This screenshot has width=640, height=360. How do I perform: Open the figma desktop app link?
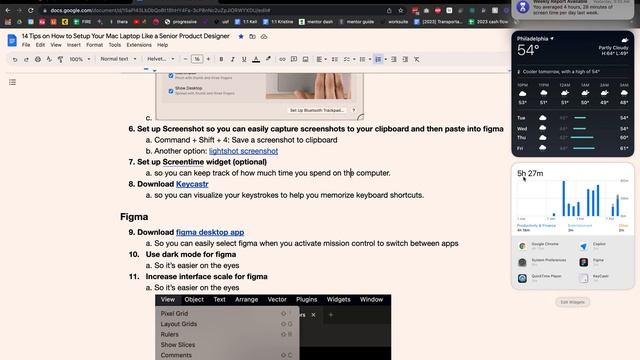point(210,232)
